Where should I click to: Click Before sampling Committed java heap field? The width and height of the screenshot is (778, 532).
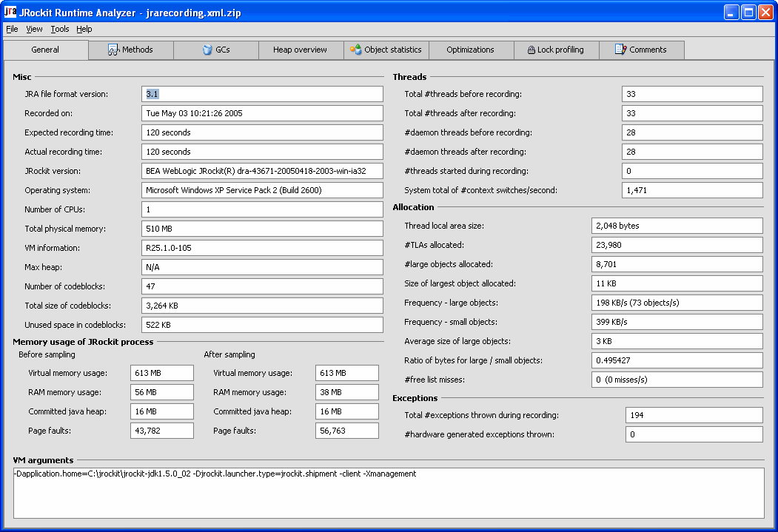click(x=162, y=412)
